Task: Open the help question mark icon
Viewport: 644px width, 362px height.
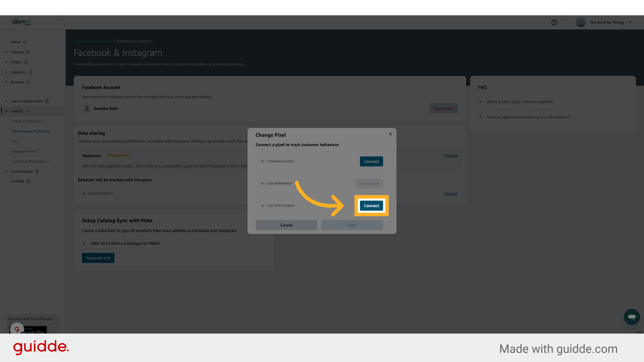Action: [x=554, y=22]
